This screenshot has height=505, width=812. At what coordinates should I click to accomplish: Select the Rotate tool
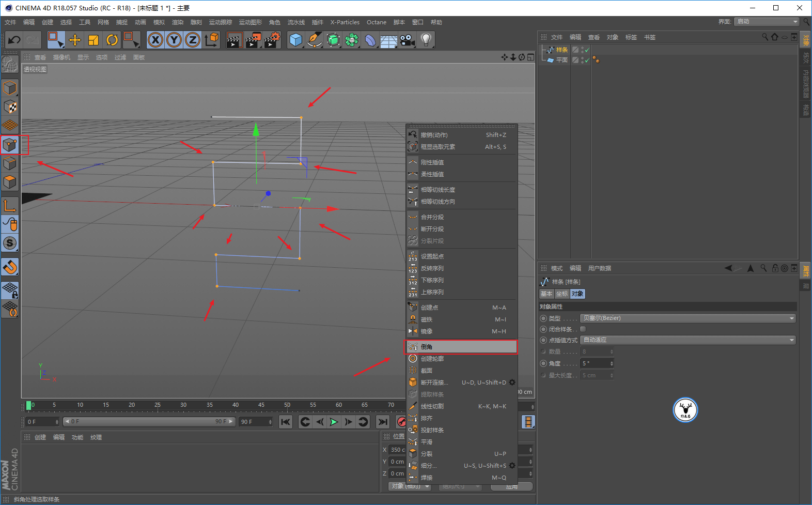tap(112, 40)
